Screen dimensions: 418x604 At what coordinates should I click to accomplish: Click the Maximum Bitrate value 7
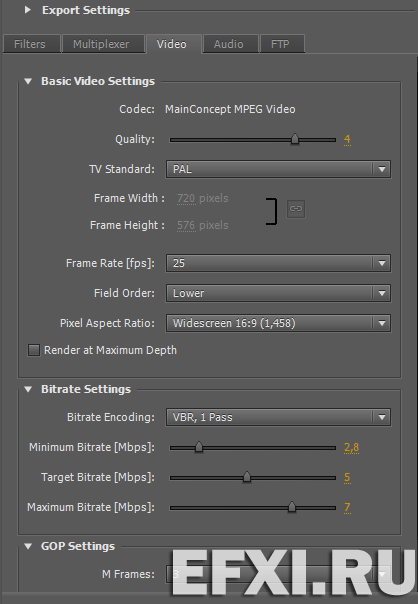[x=347, y=507]
